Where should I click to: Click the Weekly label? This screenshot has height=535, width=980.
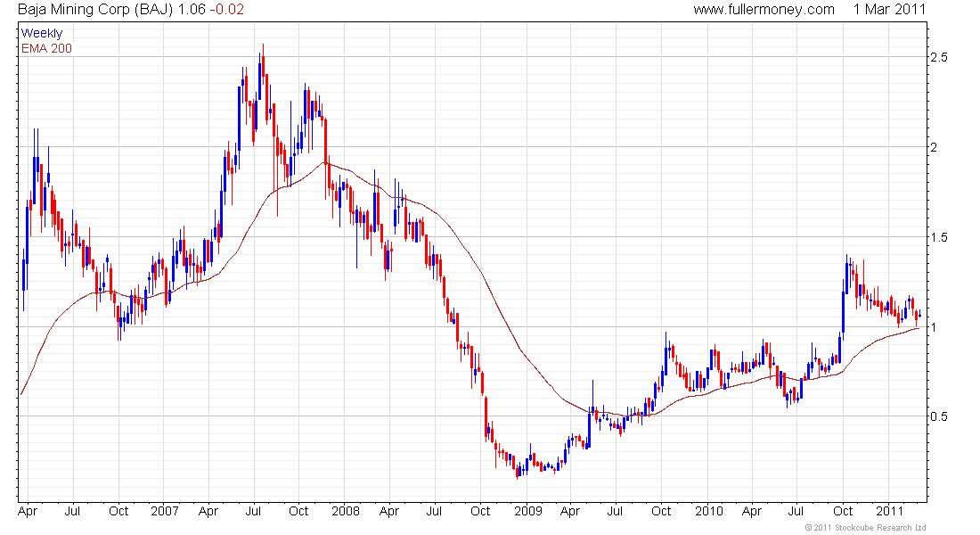(x=42, y=33)
